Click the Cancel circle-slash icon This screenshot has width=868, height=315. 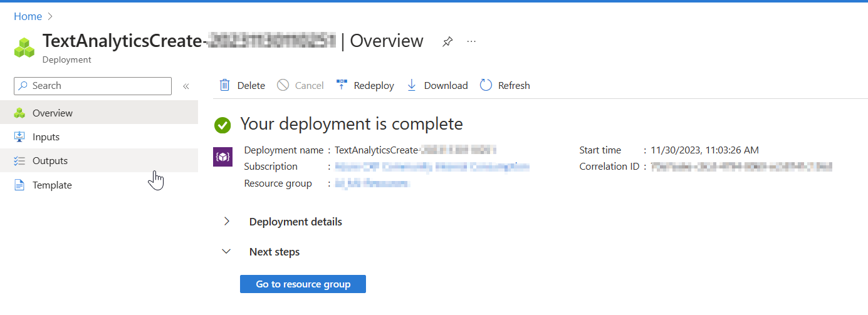point(283,85)
